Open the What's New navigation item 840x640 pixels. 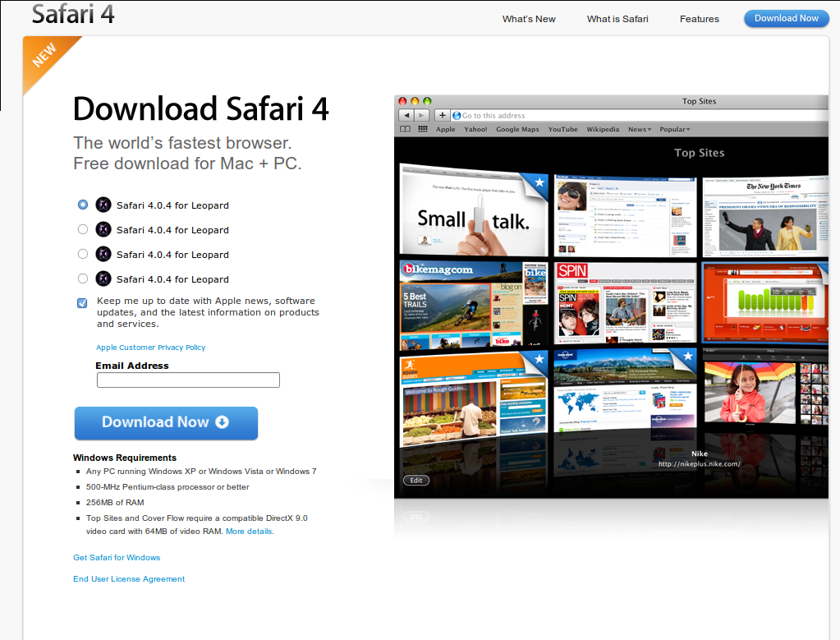(529, 19)
